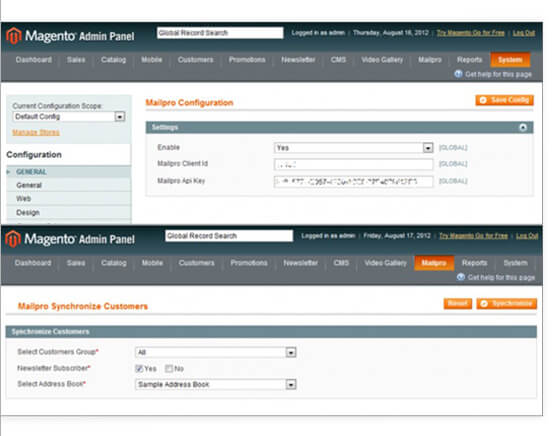
Task: Tick the Newsletter Subscriber Yes checkbox
Action: pyautogui.click(x=139, y=368)
